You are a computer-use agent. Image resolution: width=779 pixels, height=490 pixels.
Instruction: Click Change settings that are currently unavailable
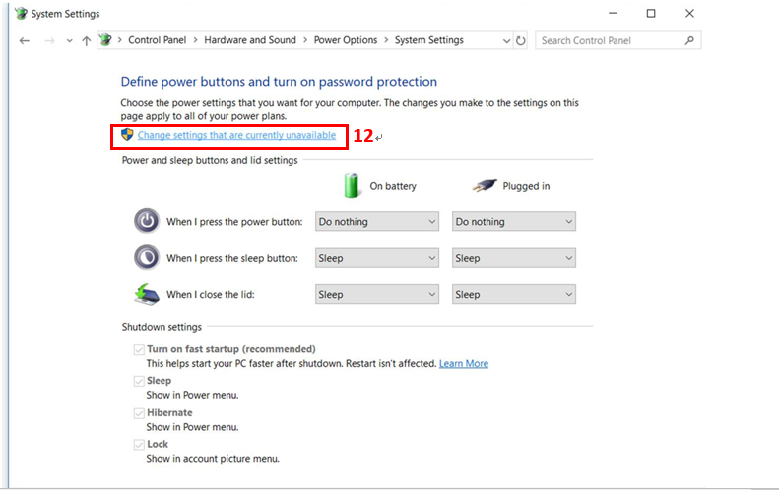[x=237, y=135]
